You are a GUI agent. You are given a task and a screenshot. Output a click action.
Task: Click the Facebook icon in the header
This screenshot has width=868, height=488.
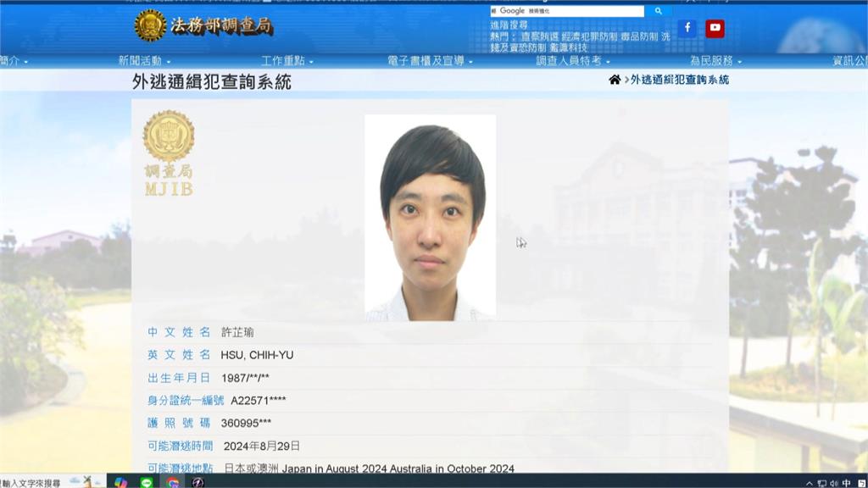point(687,28)
